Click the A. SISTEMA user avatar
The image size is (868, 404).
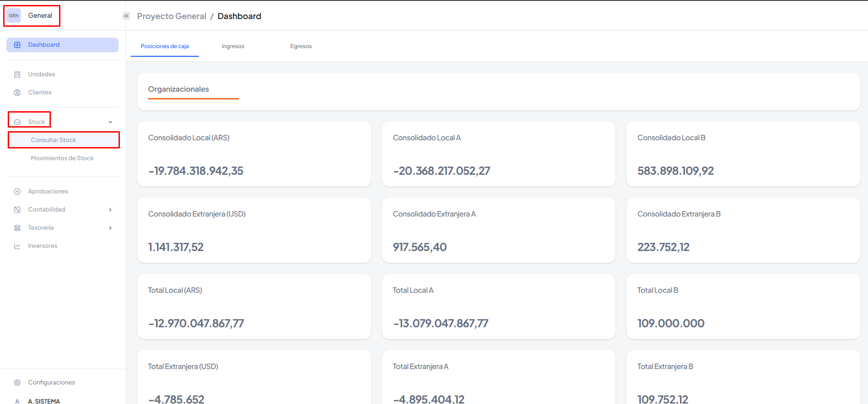point(17,401)
